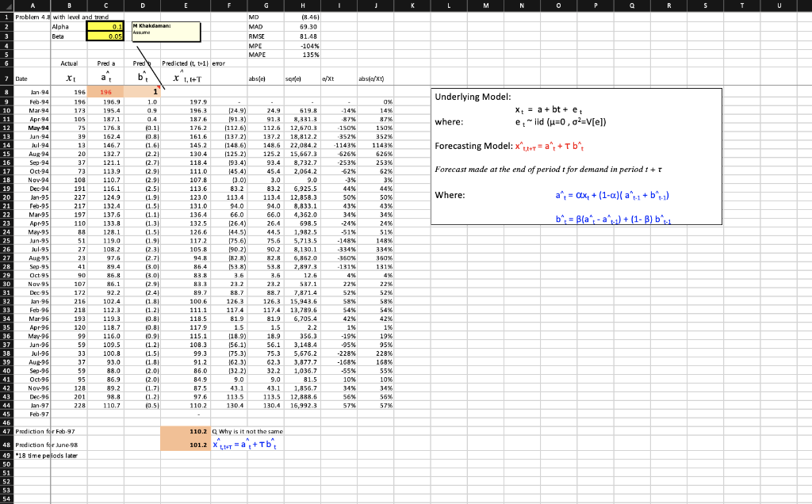Select the orange 110.2 Prediction for Feb-97 cell
Image resolution: width=812 pixels, height=504 pixels.
pyautogui.click(x=186, y=431)
